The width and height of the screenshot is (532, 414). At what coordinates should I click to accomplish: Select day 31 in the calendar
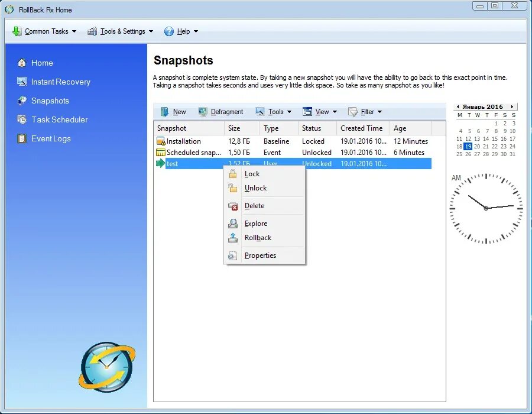512,154
